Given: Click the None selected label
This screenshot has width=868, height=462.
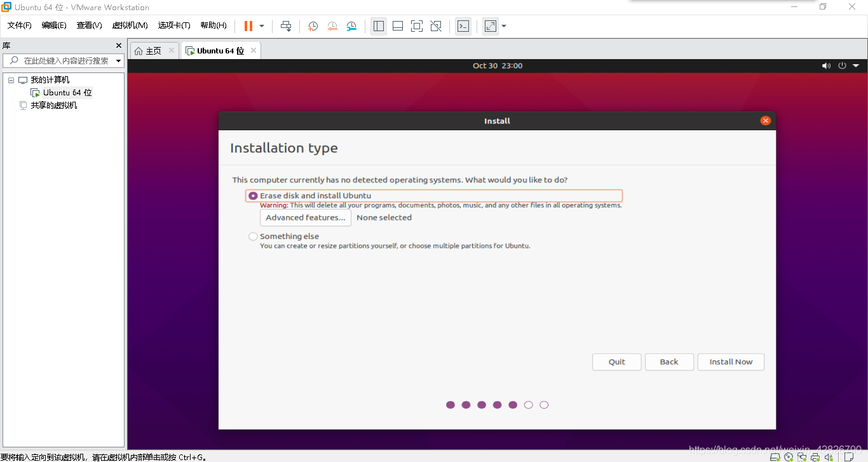Looking at the screenshot, I should click(x=384, y=217).
